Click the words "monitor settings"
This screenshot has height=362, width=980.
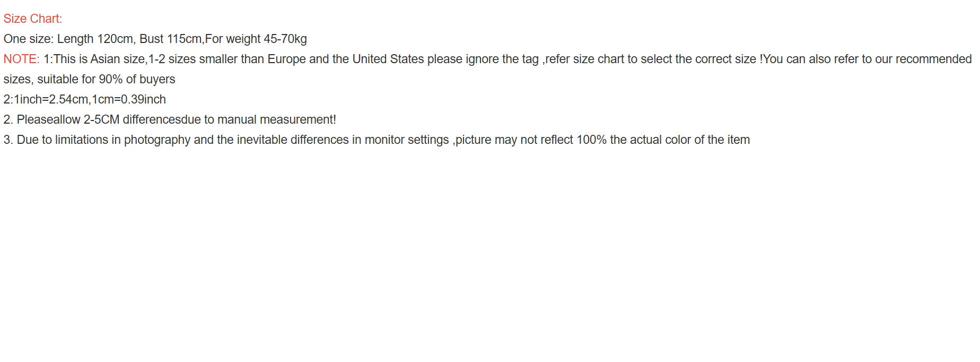click(407, 140)
